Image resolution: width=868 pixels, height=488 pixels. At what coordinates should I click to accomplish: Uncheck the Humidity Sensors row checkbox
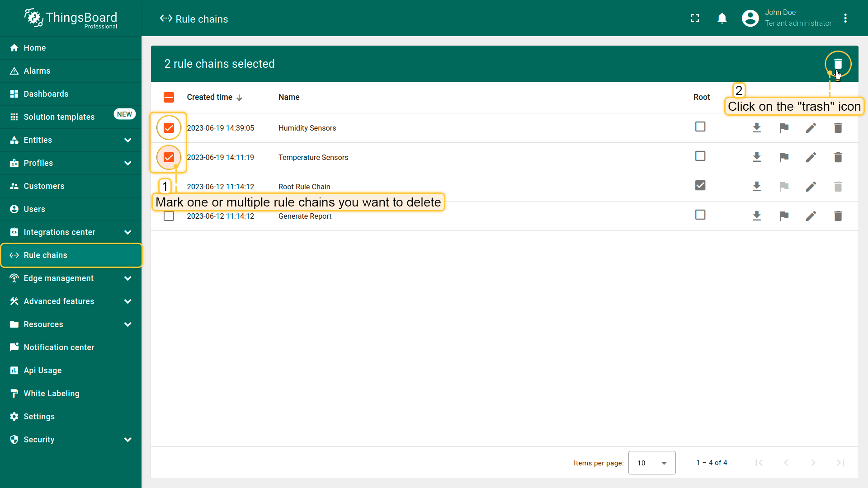coord(169,128)
